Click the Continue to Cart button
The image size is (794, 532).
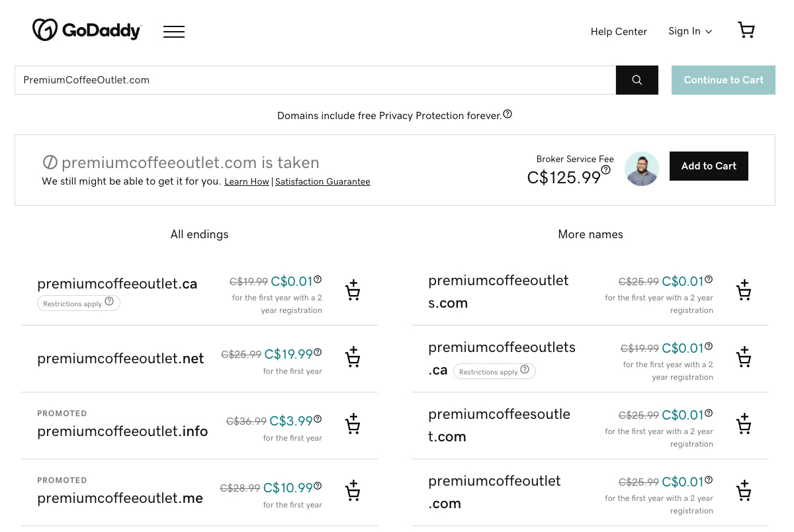point(723,79)
